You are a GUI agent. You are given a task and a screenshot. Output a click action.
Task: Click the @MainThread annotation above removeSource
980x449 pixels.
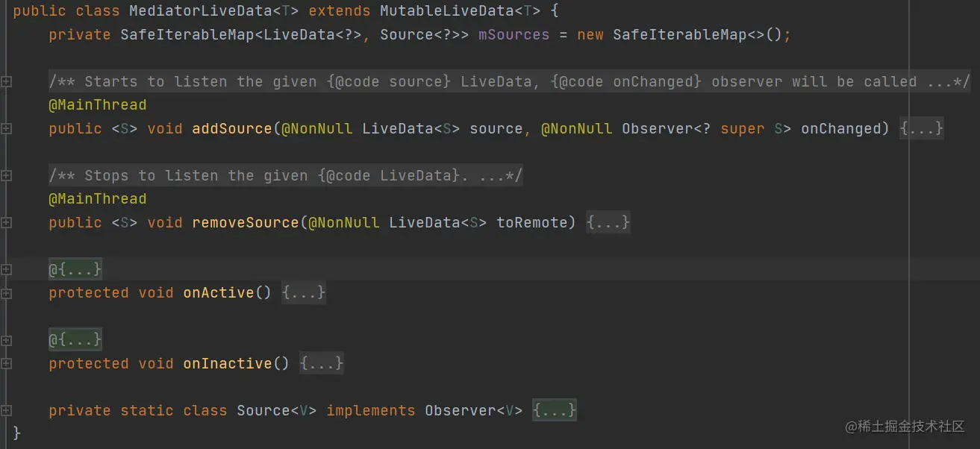pyautogui.click(x=98, y=199)
